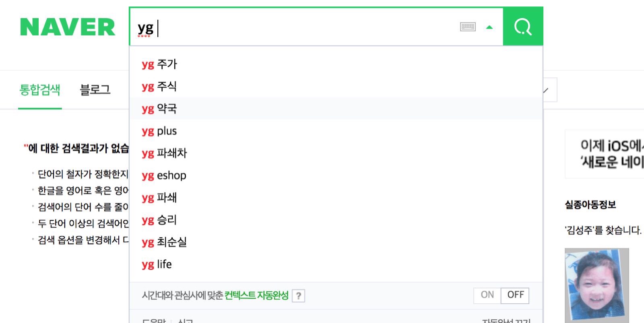Pick the "yg life" suggestion

(x=157, y=264)
